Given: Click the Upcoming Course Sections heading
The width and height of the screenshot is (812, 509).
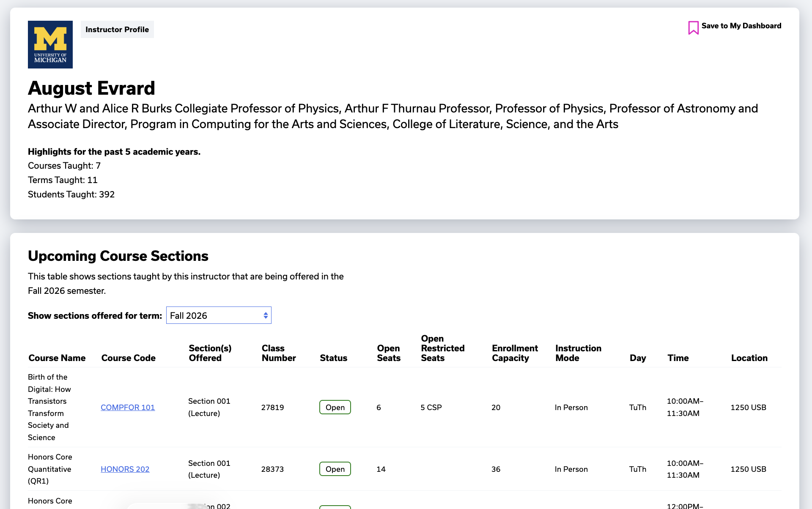Looking at the screenshot, I should point(118,256).
